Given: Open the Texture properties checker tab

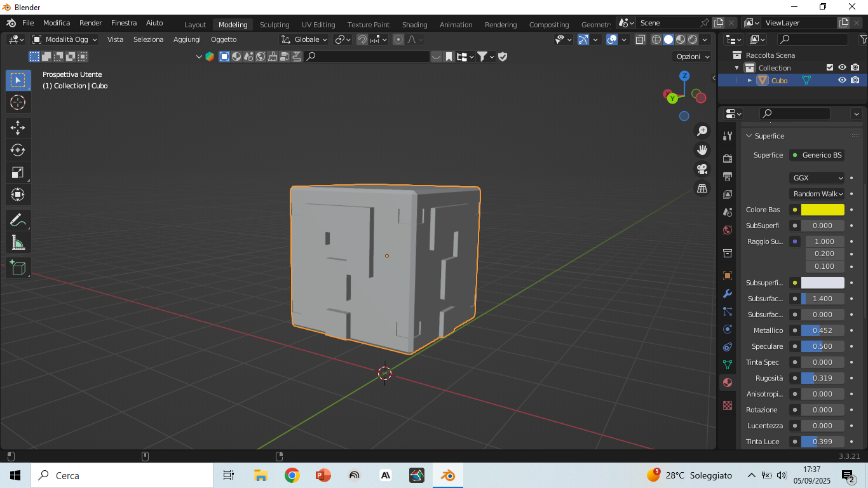Looking at the screenshot, I should click(728, 405).
